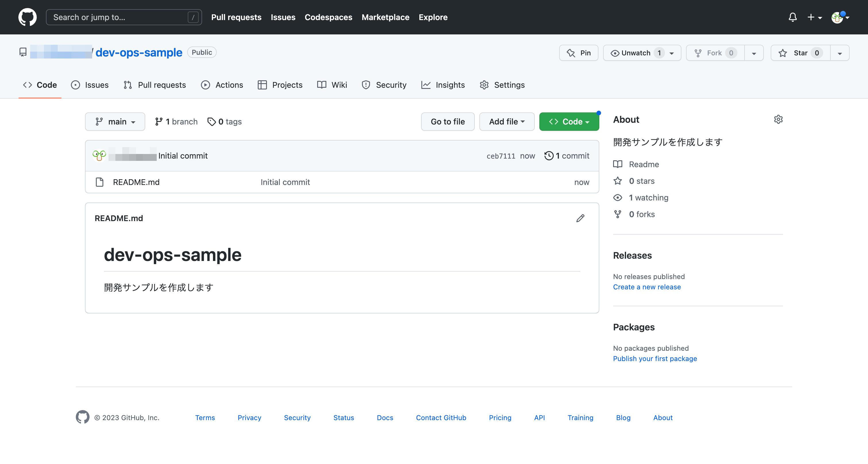Click the author avatar on the commit row

[99, 155]
